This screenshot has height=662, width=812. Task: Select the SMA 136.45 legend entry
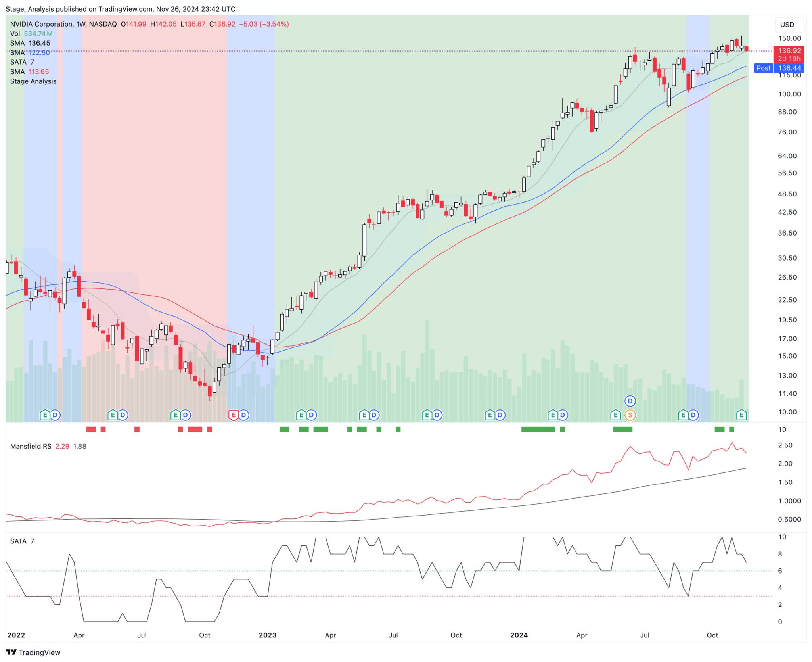click(30, 43)
